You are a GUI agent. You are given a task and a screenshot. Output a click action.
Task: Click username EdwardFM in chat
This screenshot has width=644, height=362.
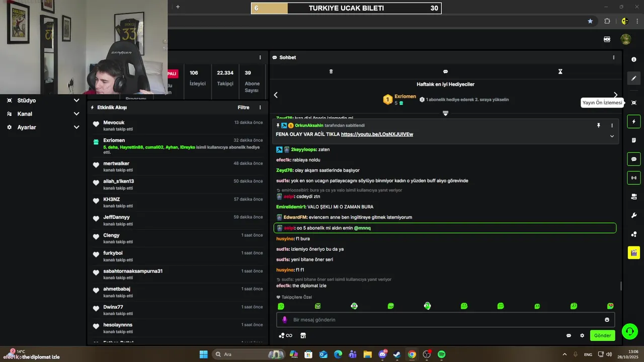[295, 217]
